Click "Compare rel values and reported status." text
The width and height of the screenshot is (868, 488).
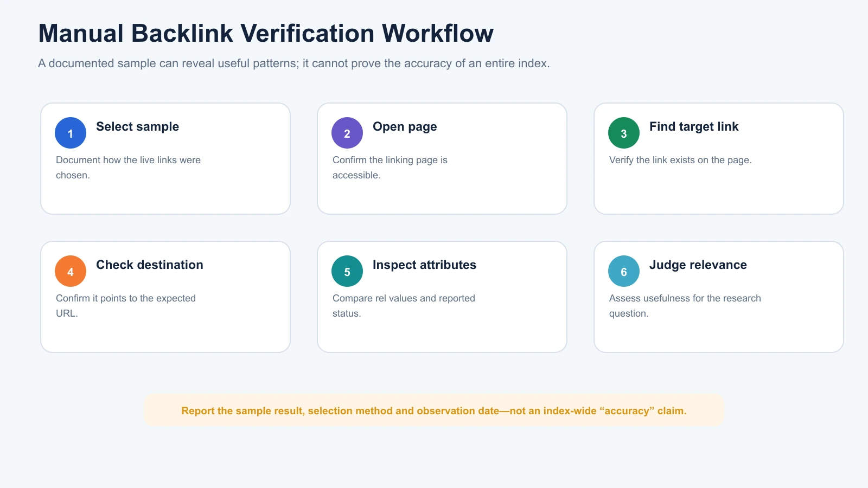[404, 306]
